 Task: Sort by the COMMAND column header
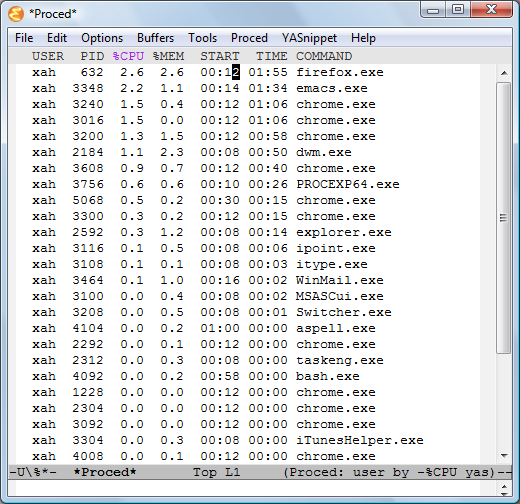[324, 56]
